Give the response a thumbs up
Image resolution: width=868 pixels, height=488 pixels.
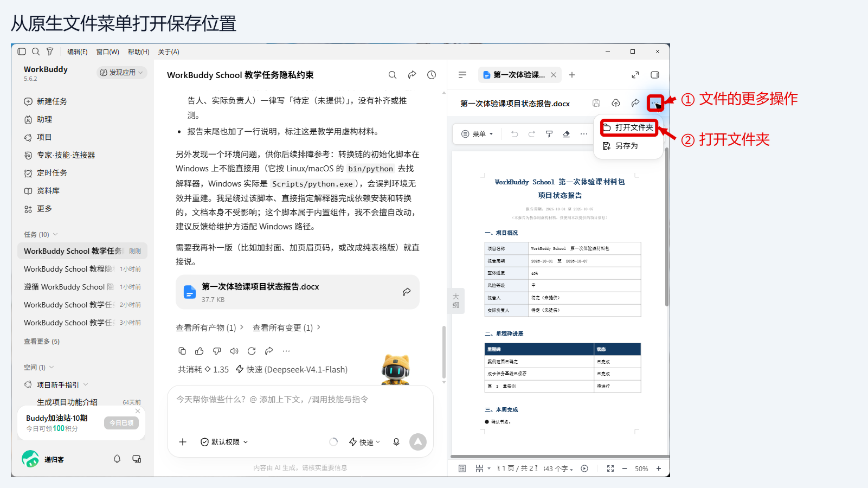(x=200, y=351)
